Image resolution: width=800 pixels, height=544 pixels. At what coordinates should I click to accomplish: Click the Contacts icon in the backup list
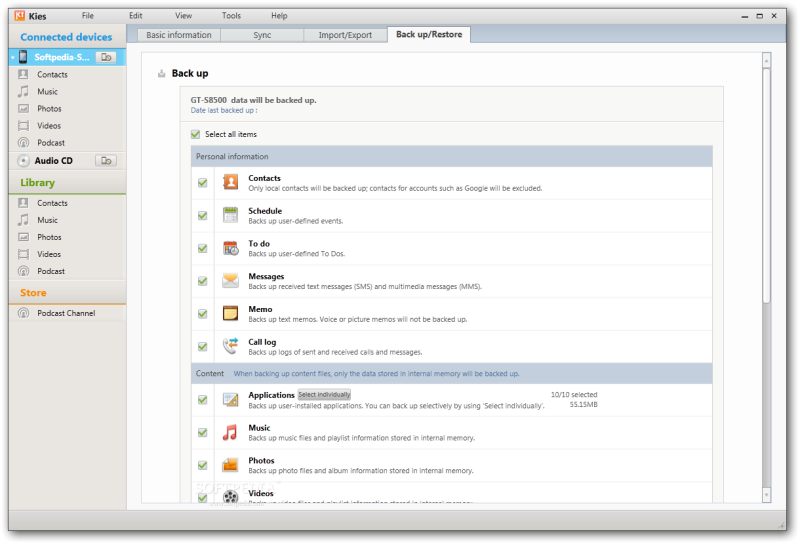(x=231, y=182)
